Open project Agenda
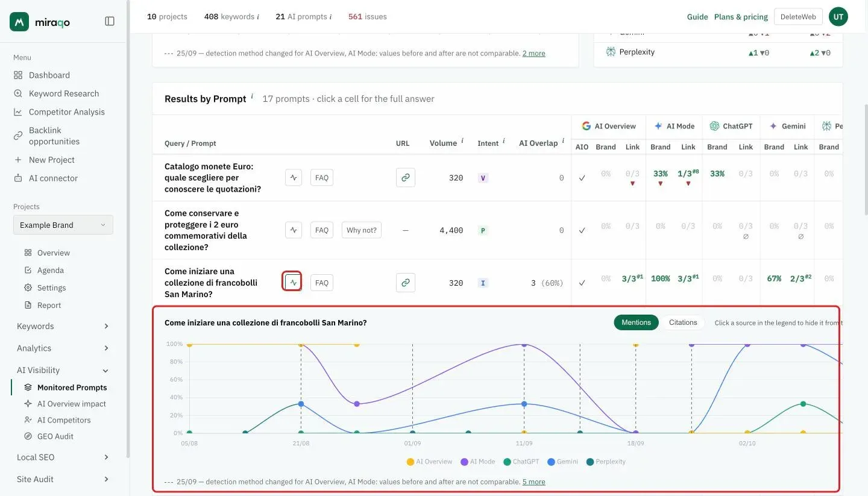868x496 pixels. tap(50, 270)
